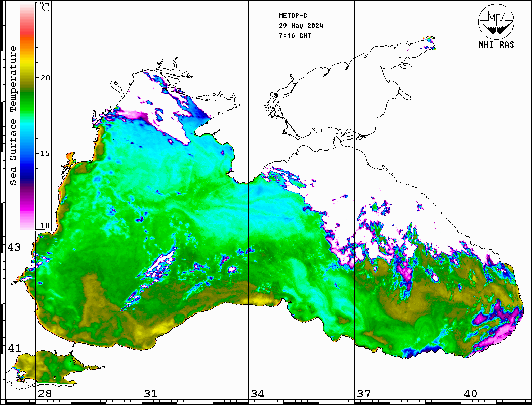Click longitude label '34'
The width and height of the screenshot is (532, 405).
tap(257, 394)
